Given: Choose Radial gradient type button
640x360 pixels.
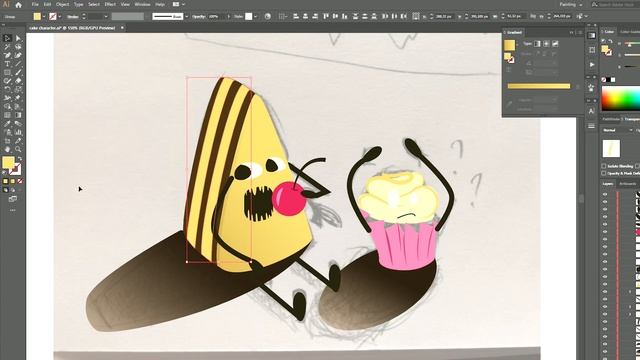Looking at the screenshot, I should click(546, 44).
